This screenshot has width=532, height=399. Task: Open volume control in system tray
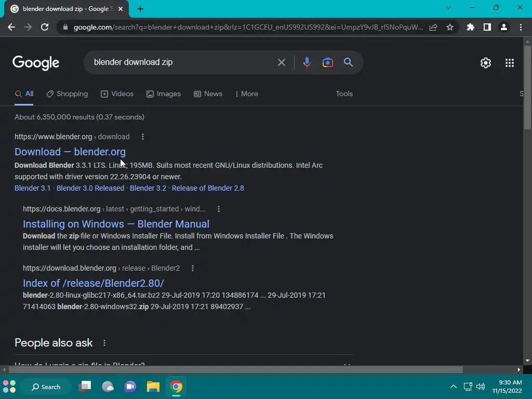click(481, 387)
